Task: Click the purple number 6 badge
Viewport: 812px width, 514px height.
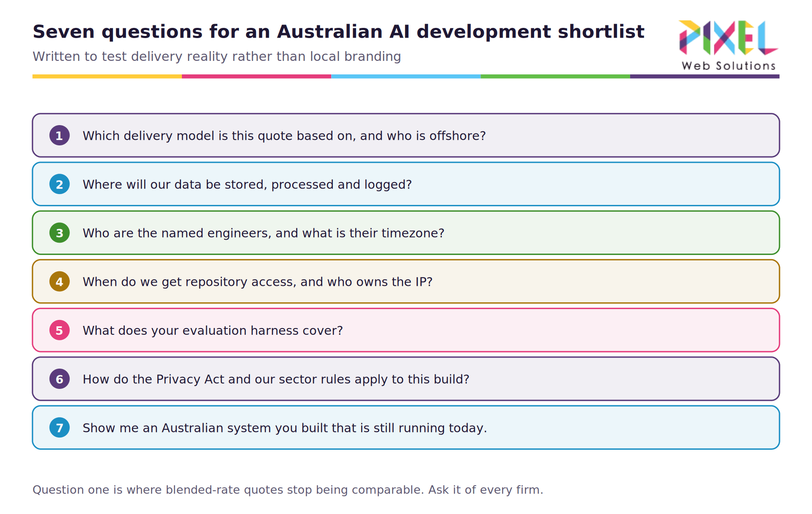Action: pos(60,379)
